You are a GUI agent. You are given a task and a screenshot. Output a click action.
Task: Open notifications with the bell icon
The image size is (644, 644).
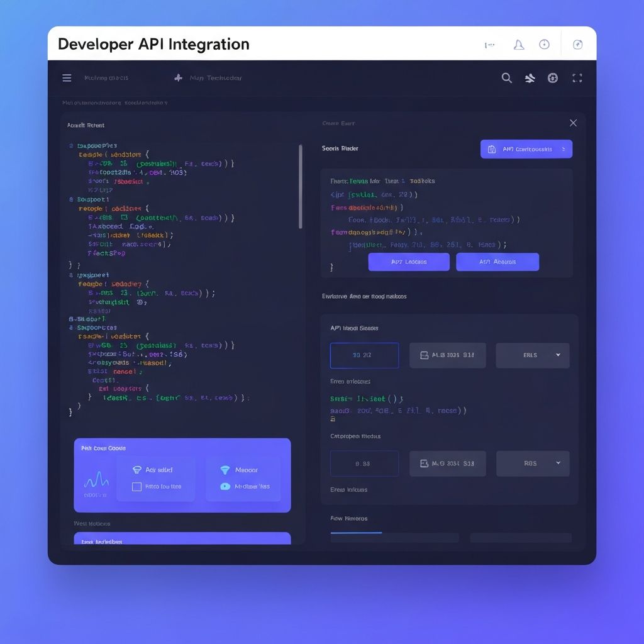518,44
